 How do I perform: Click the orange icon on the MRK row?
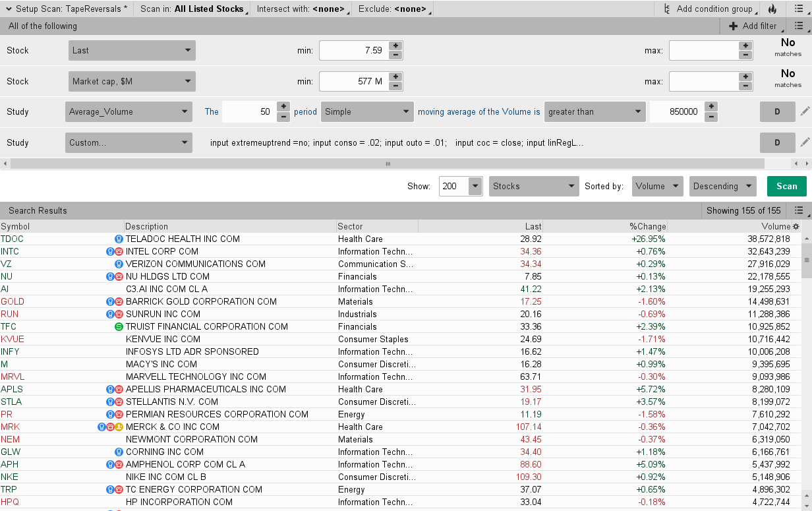[119, 427]
